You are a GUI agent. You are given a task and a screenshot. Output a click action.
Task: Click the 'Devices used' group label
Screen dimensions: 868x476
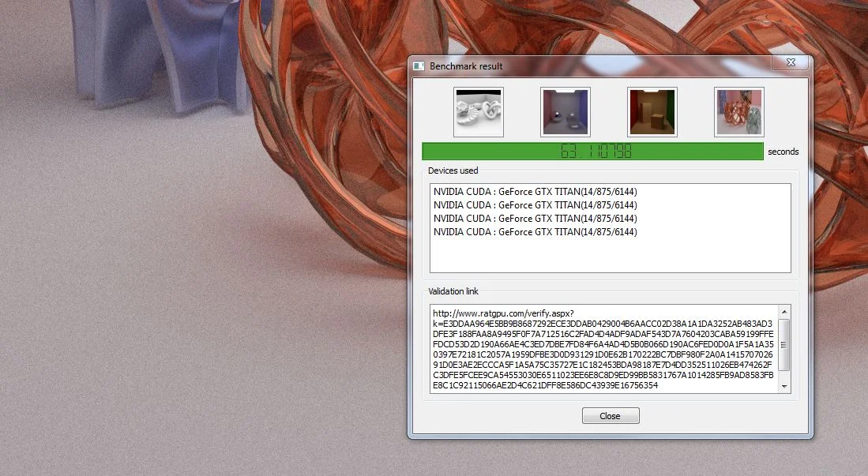click(453, 171)
